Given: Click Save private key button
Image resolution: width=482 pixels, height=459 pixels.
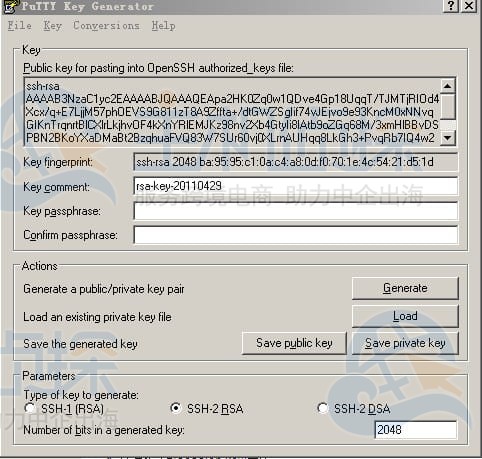Looking at the screenshot, I should tap(405, 343).
